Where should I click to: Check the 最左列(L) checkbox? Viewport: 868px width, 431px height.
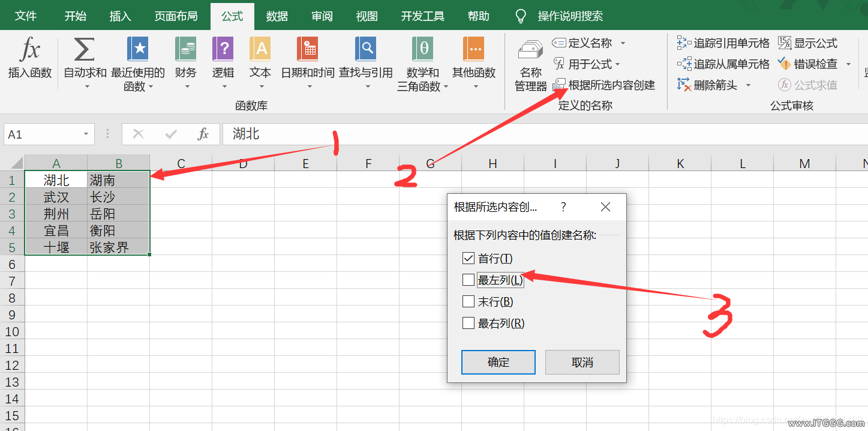point(468,280)
